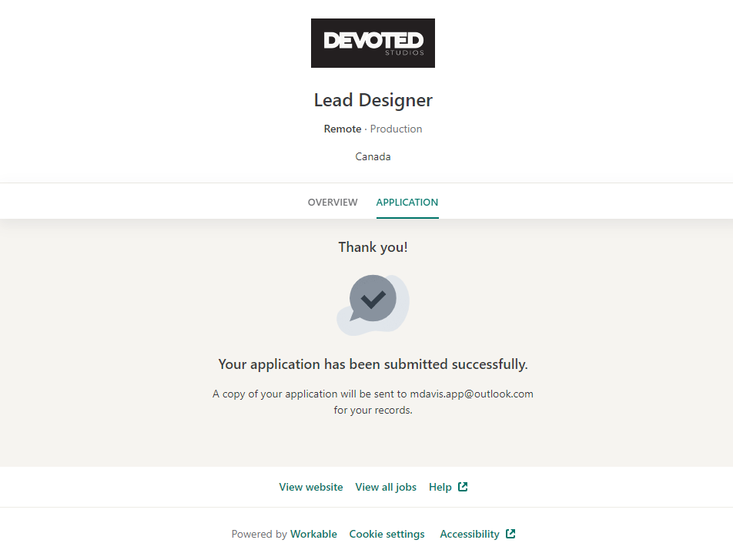Click the application submitted successfully message

[x=373, y=364]
